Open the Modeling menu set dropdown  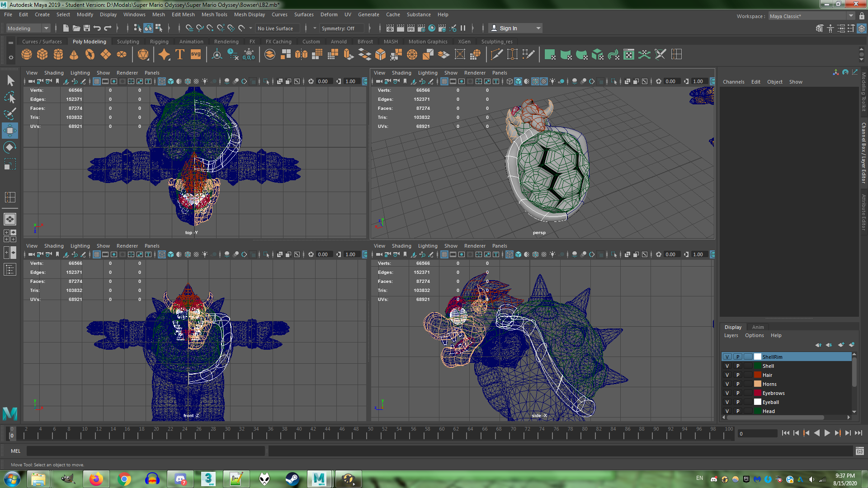point(28,28)
